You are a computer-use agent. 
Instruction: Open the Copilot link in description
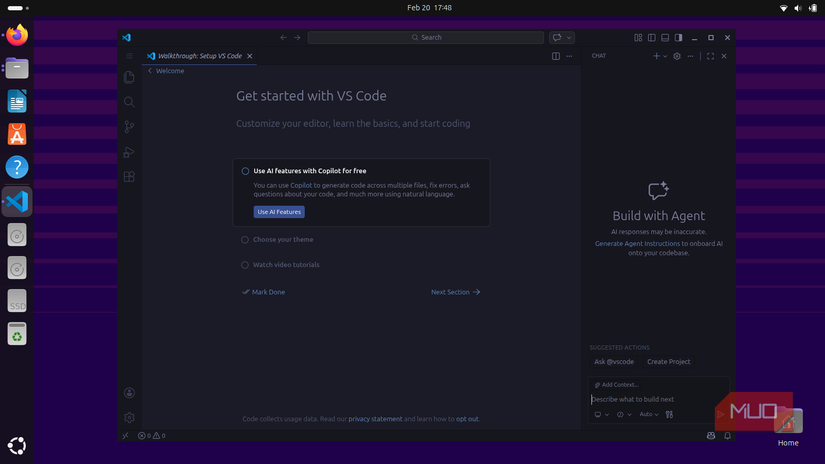(x=301, y=185)
